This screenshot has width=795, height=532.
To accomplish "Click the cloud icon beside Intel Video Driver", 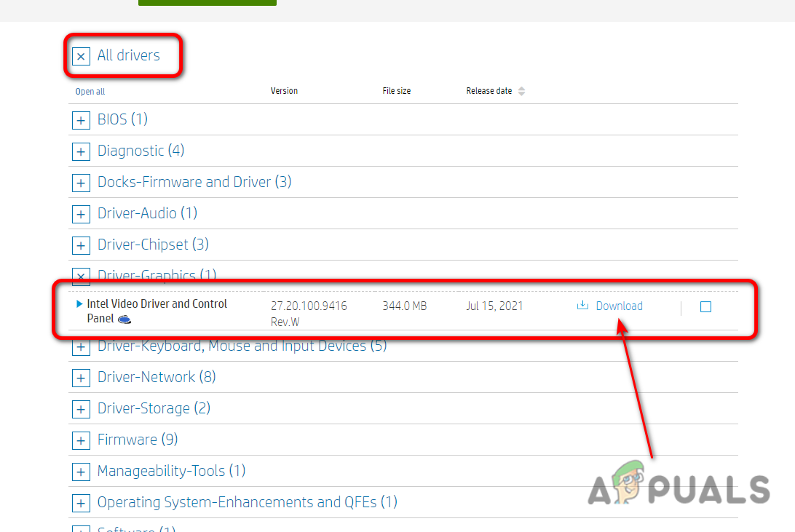I will click(x=124, y=319).
